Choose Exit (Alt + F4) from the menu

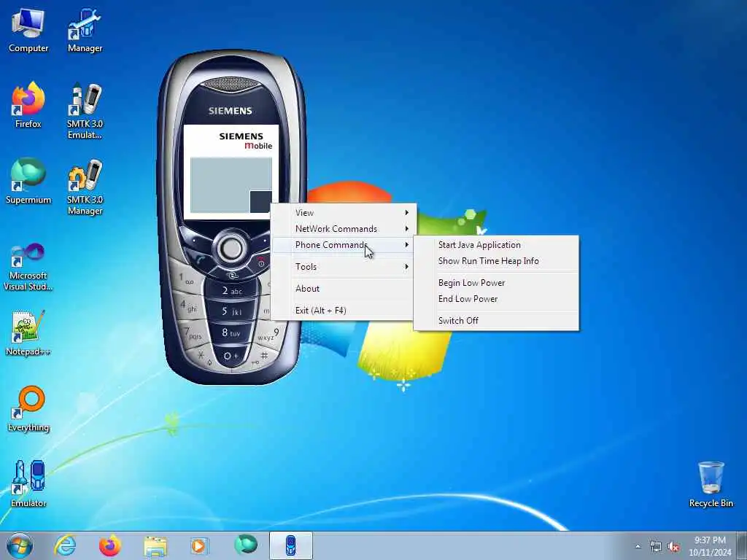click(343, 311)
